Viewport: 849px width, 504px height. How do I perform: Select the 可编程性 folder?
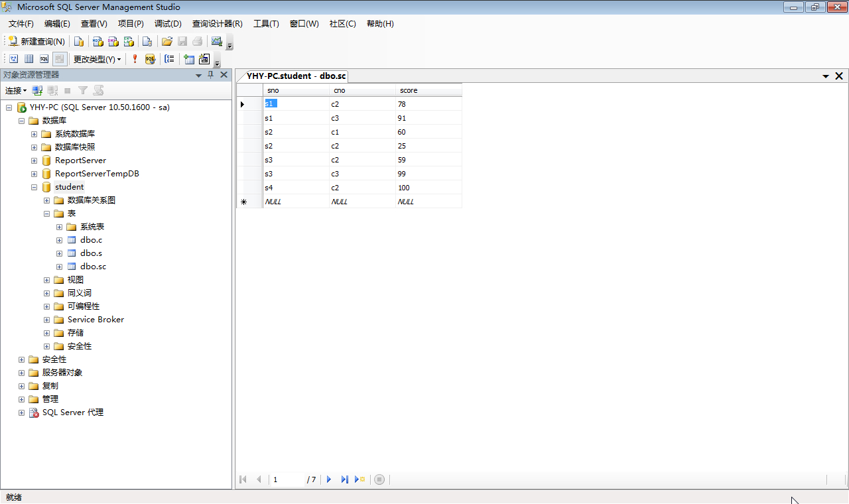point(84,306)
